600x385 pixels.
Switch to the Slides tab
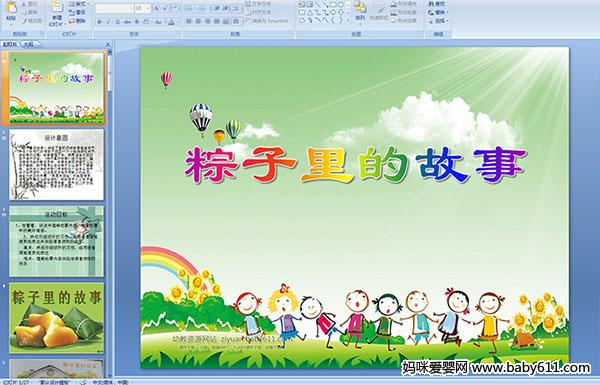coord(10,44)
